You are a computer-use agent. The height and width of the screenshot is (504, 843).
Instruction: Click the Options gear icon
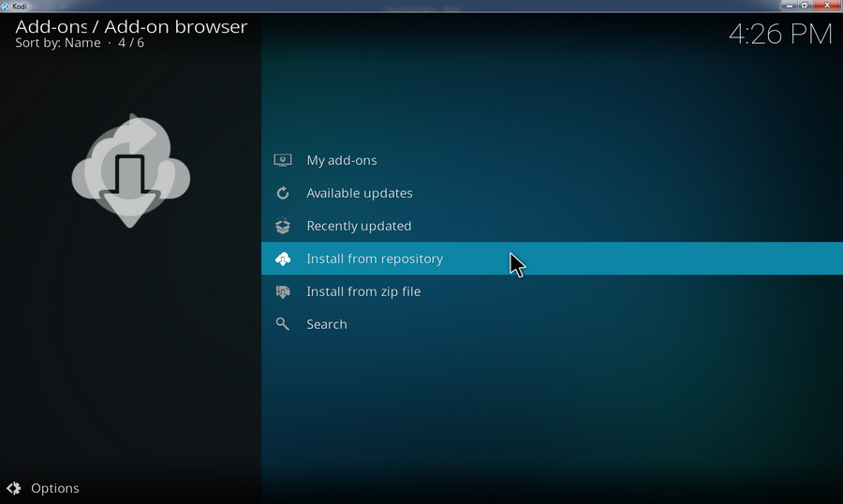(14, 488)
